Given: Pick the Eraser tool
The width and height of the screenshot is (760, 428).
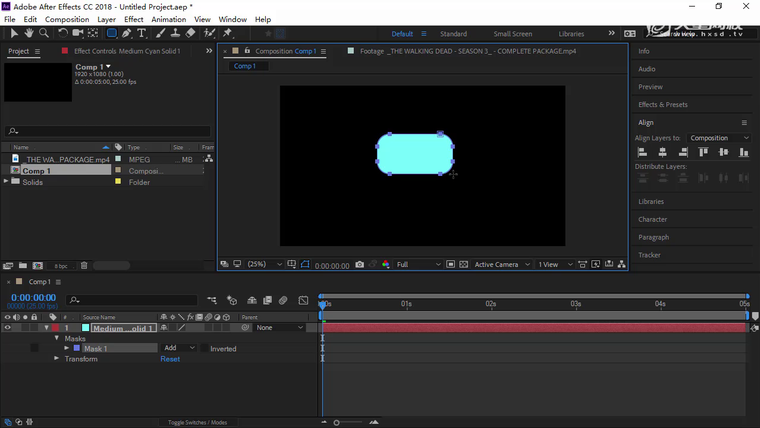Looking at the screenshot, I should [x=190, y=33].
